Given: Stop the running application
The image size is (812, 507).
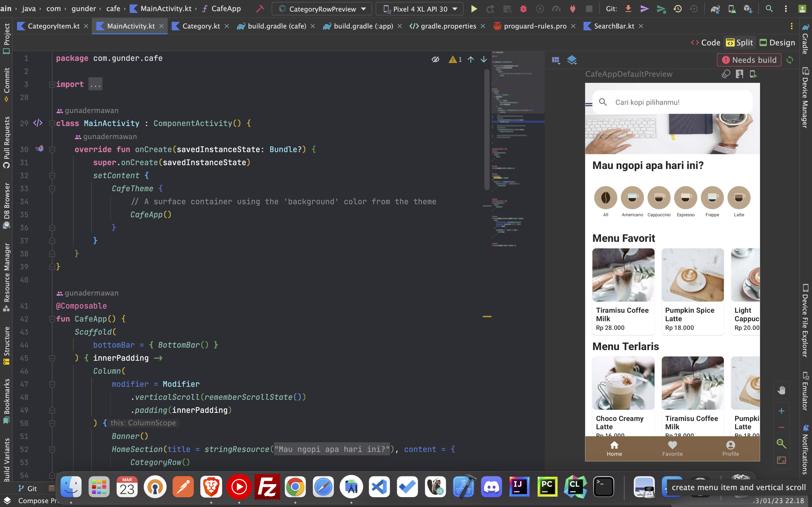Looking at the screenshot, I should click(x=589, y=9).
